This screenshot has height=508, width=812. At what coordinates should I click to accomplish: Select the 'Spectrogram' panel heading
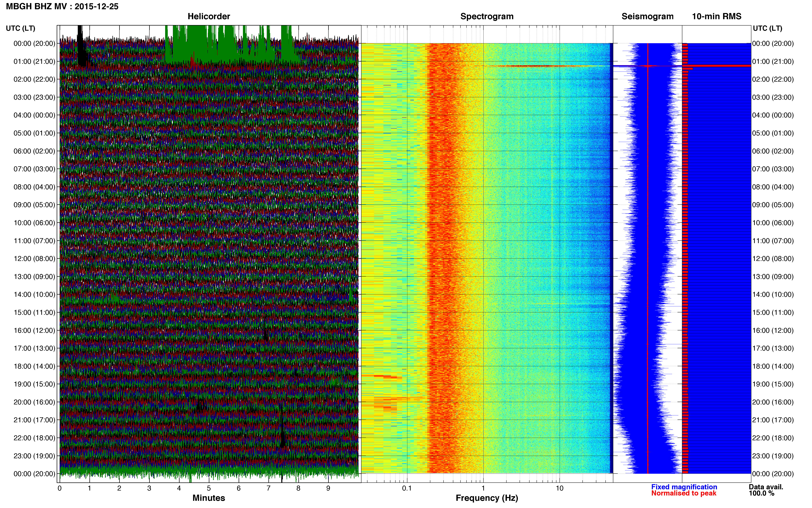coord(487,16)
